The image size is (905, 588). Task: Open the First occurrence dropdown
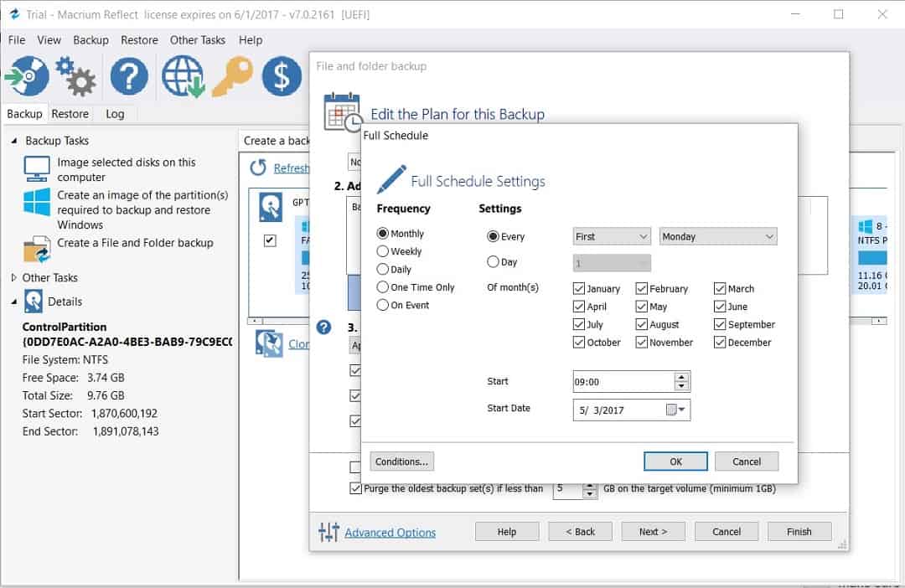[x=612, y=236]
